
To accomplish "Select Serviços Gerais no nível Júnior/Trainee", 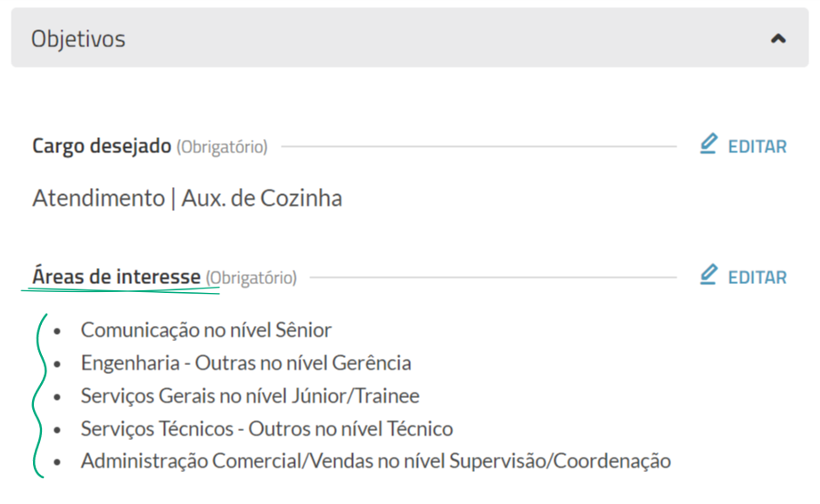I will coord(250,396).
